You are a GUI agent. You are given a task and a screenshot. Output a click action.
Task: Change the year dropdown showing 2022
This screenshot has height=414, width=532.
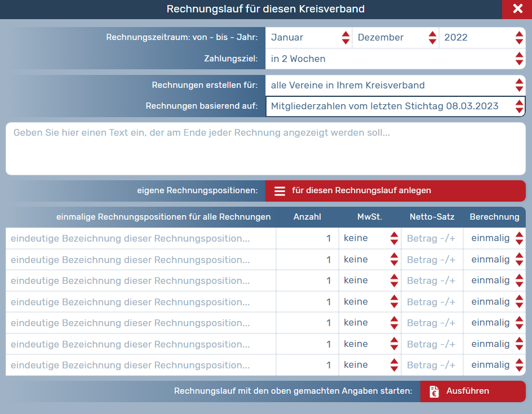(482, 38)
